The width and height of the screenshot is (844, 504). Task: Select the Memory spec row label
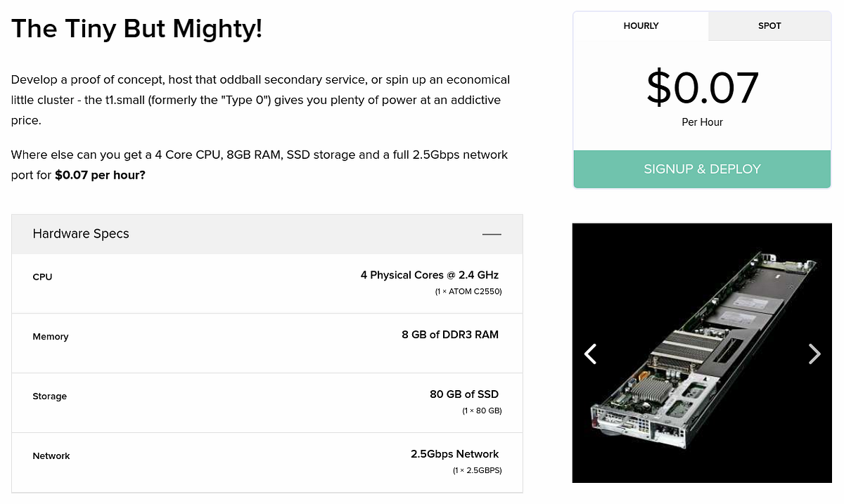(x=51, y=337)
